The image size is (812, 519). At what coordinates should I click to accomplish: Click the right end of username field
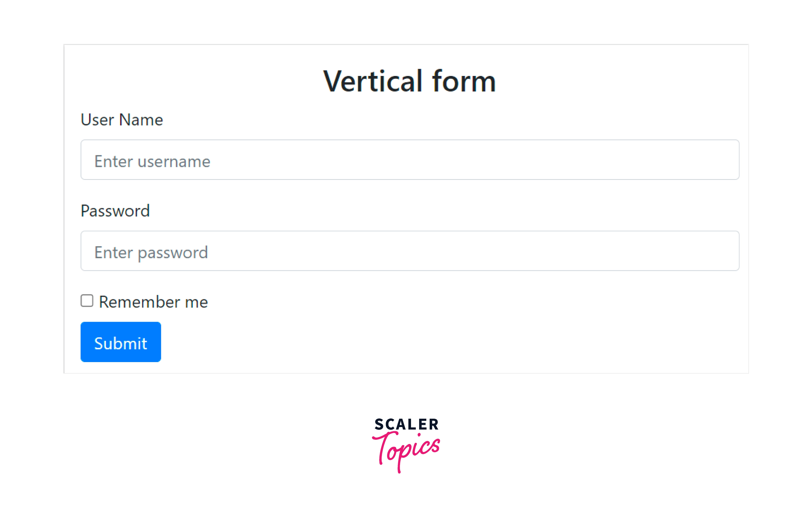[725, 160]
